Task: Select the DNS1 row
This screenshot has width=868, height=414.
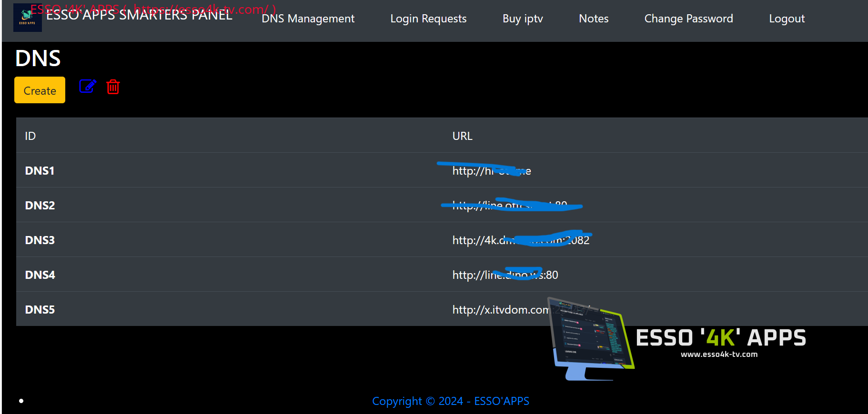Action: point(40,170)
